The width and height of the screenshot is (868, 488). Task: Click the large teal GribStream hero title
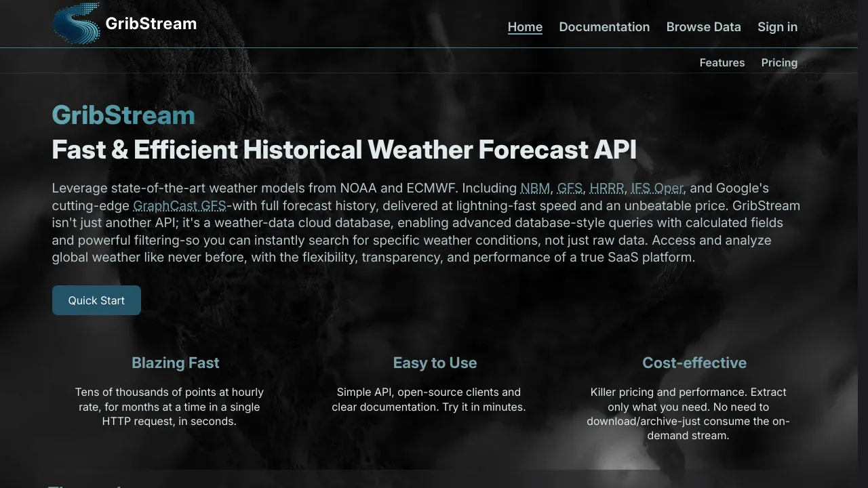pos(123,115)
